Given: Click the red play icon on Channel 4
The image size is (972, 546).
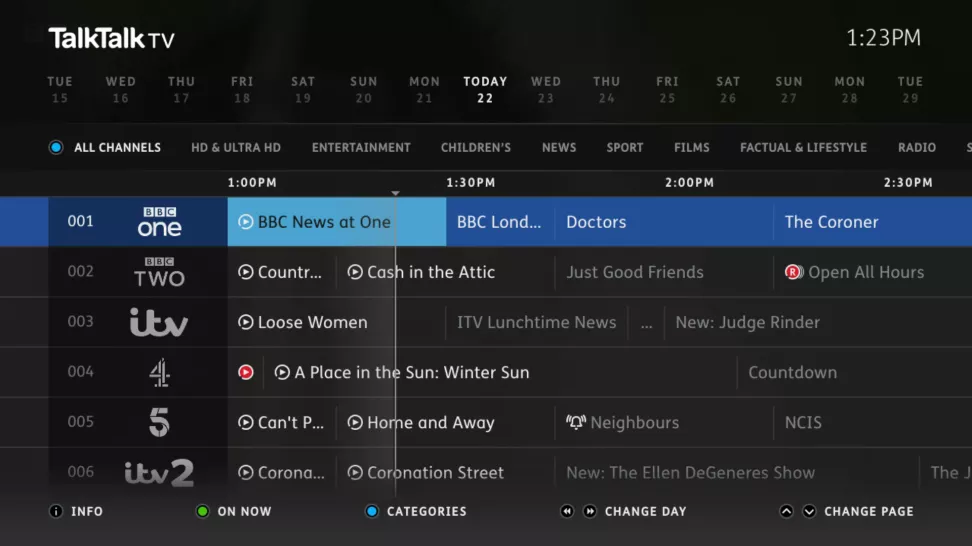Looking at the screenshot, I should [x=245, y=372].
